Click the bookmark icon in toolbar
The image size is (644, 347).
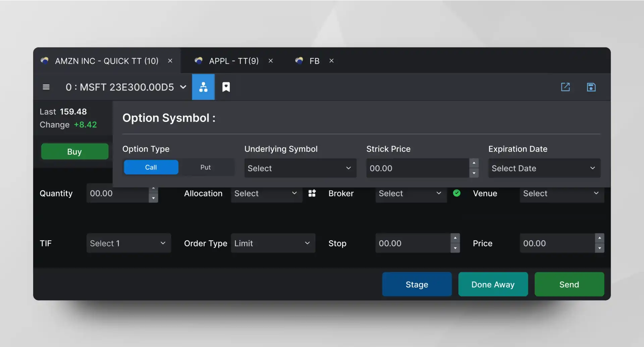[x=226, y=87]
